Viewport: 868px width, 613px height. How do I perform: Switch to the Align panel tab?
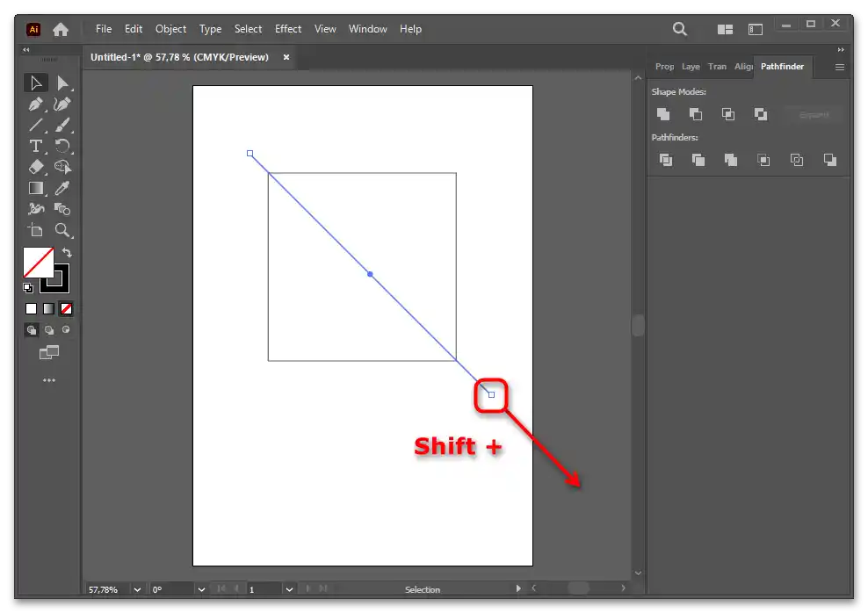[x=743, y=67]
